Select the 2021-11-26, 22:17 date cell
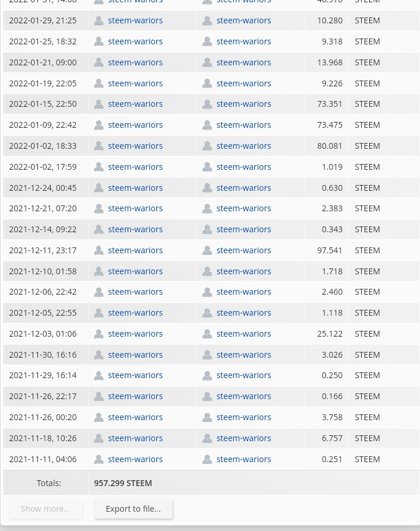 [x=43, y=397]
